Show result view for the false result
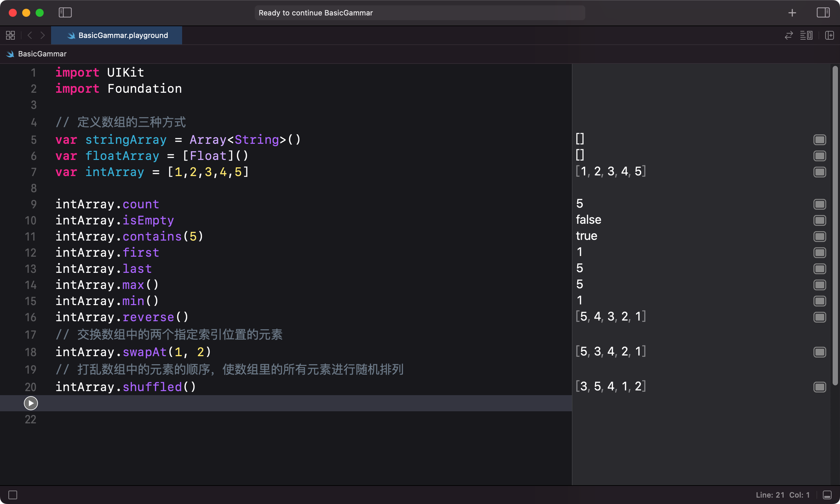The image size is (840, 504). pos(820,220)
